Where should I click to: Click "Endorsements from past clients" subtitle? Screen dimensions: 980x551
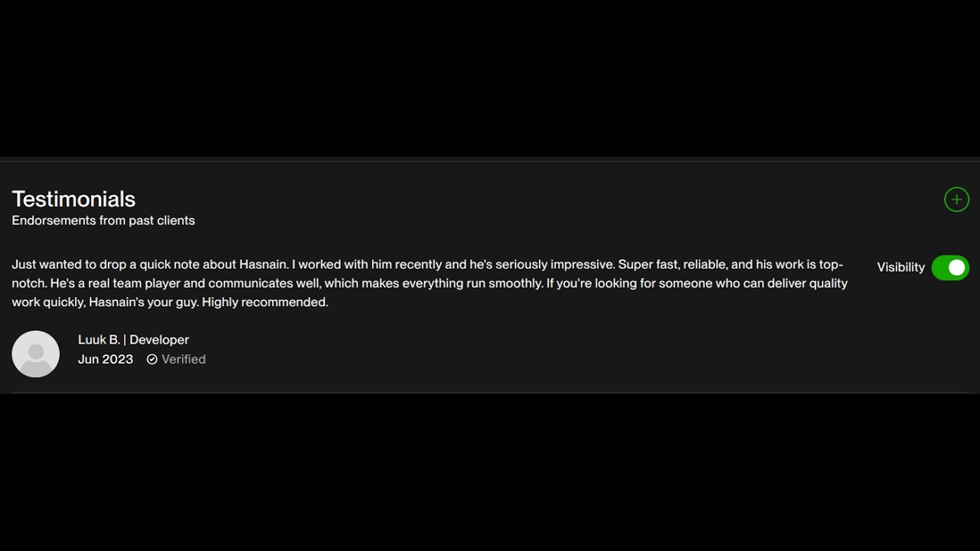click(103, 220)
